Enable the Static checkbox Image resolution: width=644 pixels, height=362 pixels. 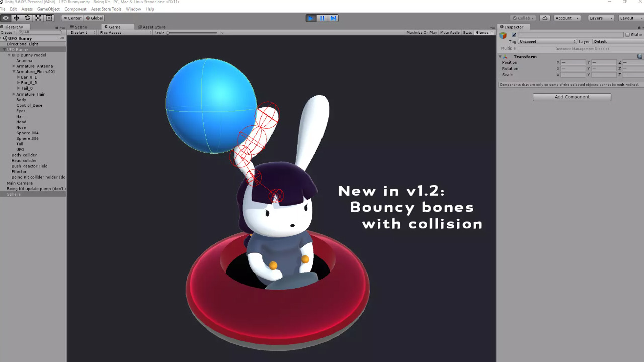click(627, 35)
